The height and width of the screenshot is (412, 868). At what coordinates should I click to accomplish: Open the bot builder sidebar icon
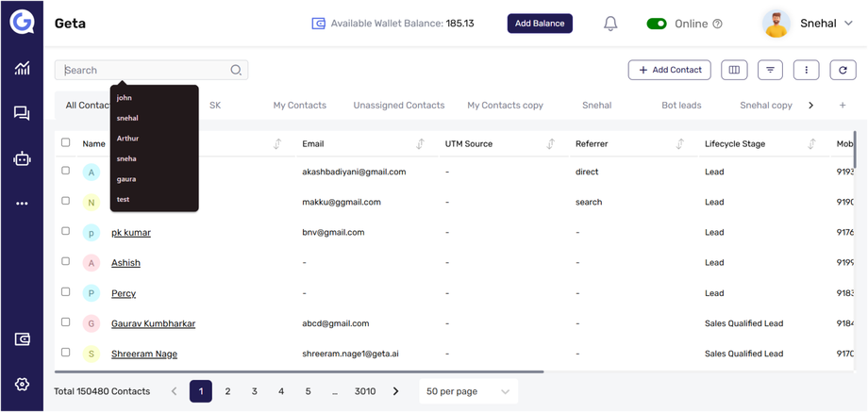[x=22, y=159]
